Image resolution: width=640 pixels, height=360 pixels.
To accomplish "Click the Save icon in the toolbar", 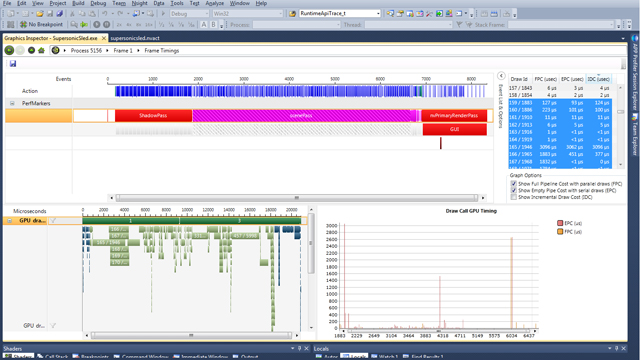I will [49, 13].
